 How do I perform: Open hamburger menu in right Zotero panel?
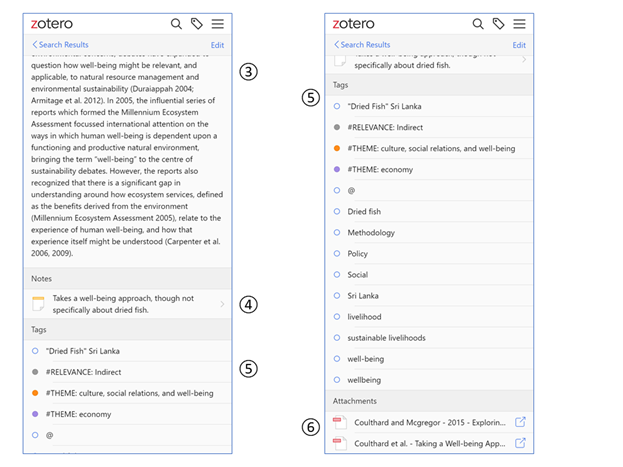point(519,24)
